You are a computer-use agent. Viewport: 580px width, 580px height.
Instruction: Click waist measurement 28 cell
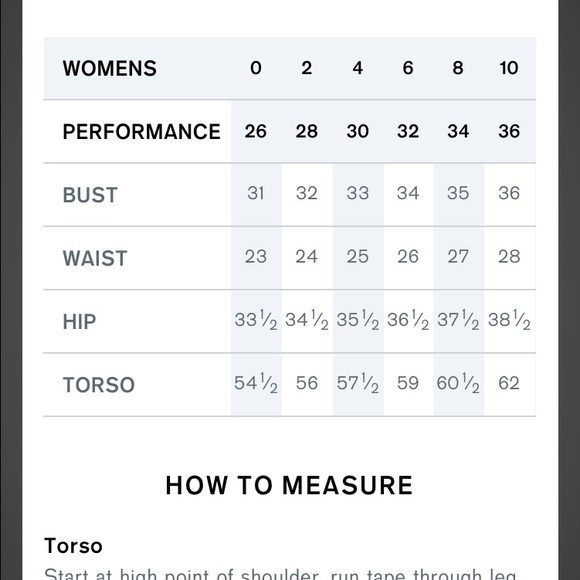coord(509,256)
